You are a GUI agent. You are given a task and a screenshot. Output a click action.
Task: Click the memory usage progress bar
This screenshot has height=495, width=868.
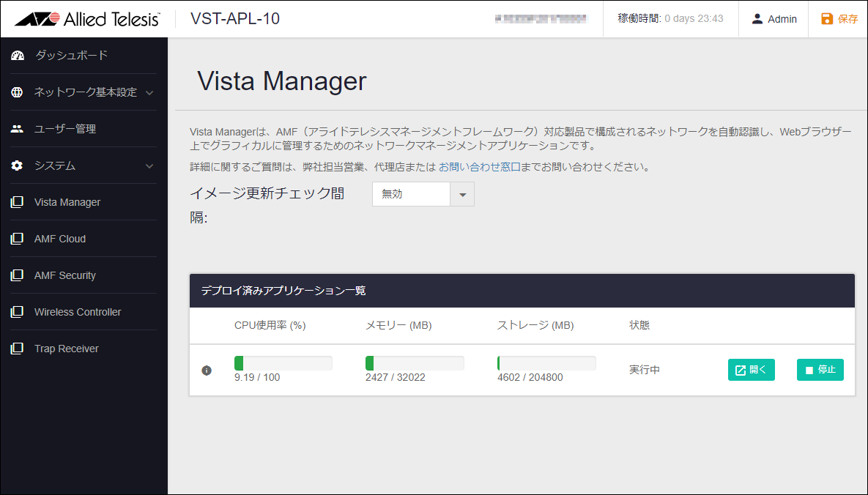pyautogui.click(x=415, y=363)
